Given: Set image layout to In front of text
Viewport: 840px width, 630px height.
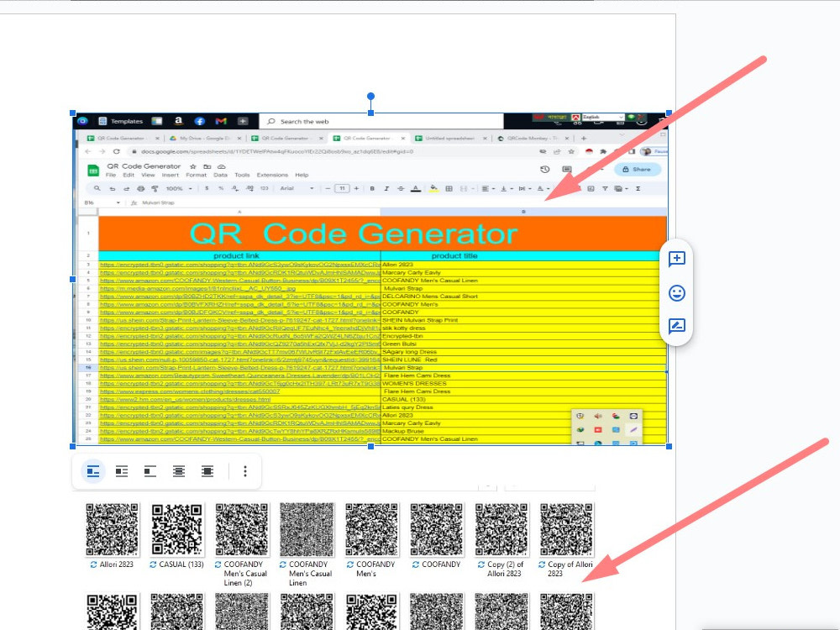Looking at the screenshot, I should 207,471.
